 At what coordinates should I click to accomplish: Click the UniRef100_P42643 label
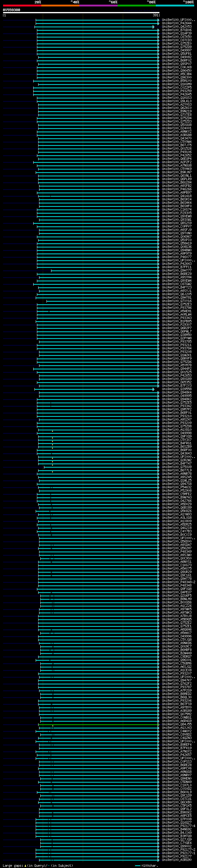click(177, 264)
